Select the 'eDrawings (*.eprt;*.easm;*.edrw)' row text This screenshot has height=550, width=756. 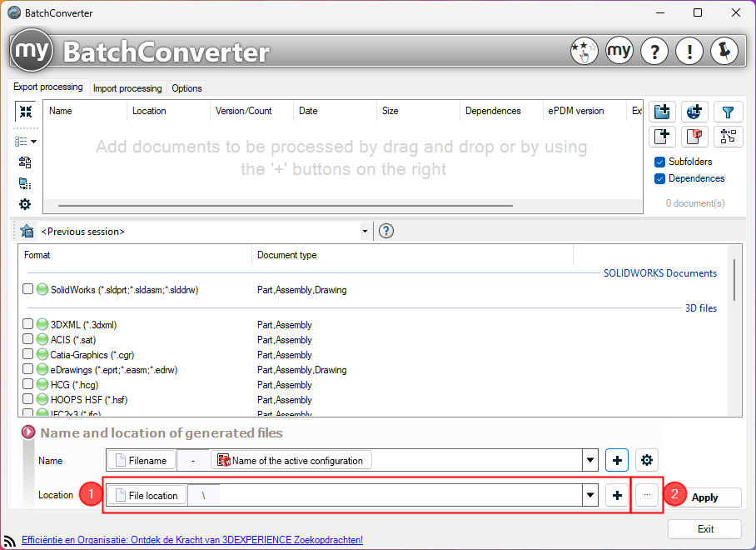(x=114, y=370)
